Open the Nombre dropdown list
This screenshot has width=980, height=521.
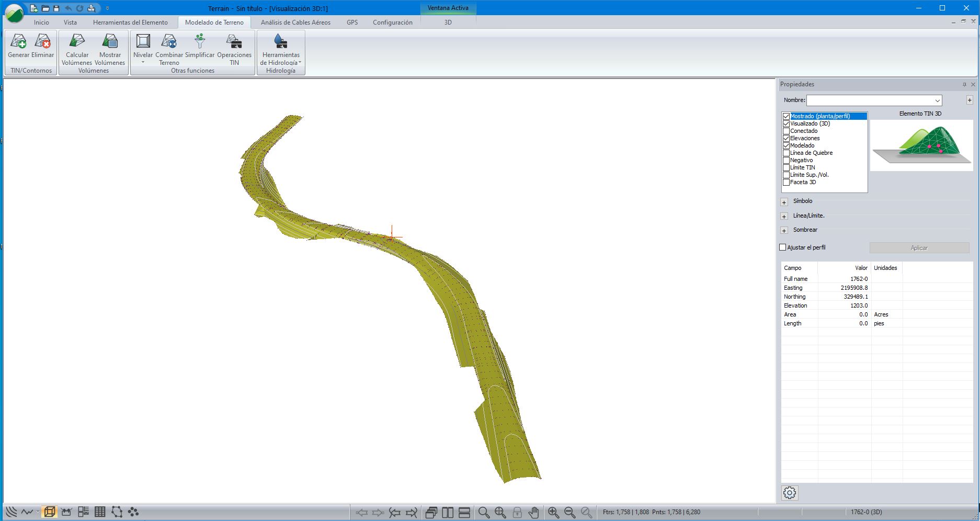tap(937, 100)
